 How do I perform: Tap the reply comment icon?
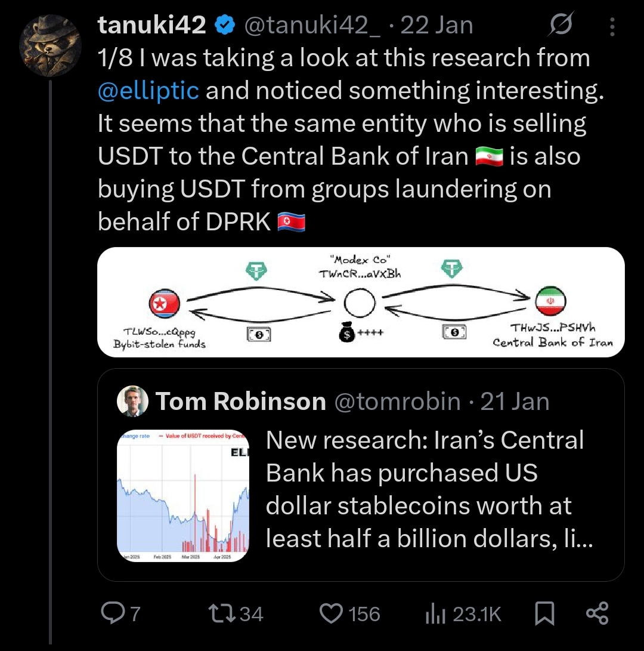(x=112, y=614)
